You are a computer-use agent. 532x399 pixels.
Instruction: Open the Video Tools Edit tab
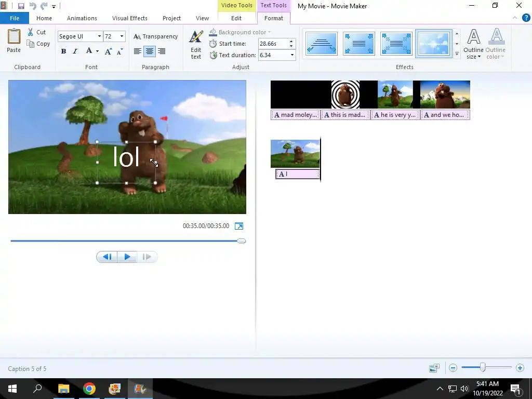tap(236, 18)
